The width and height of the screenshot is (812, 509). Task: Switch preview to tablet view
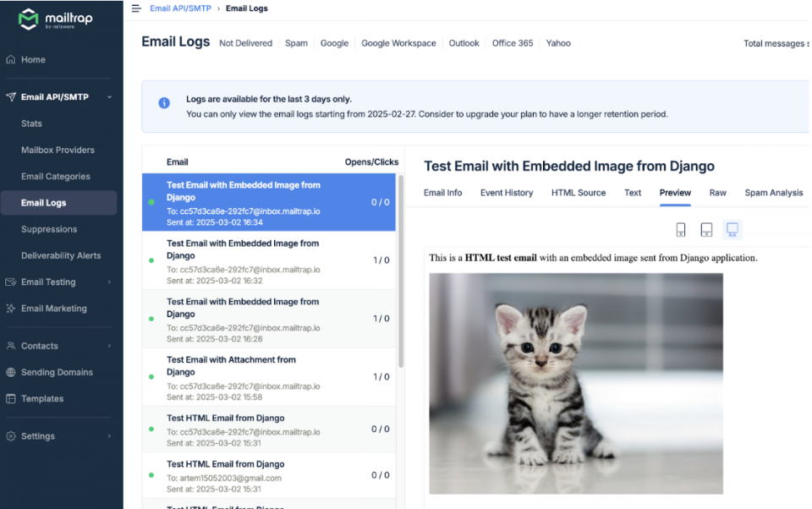(705, 229)
